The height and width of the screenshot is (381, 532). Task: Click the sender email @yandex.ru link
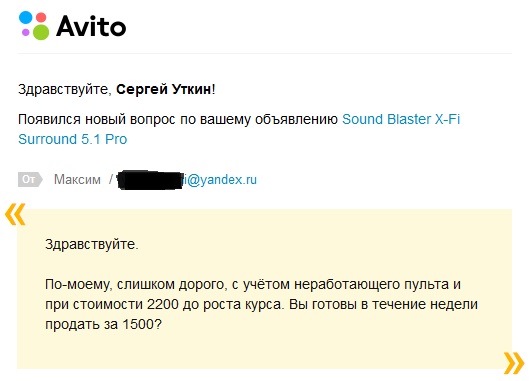tap(220, 179)
